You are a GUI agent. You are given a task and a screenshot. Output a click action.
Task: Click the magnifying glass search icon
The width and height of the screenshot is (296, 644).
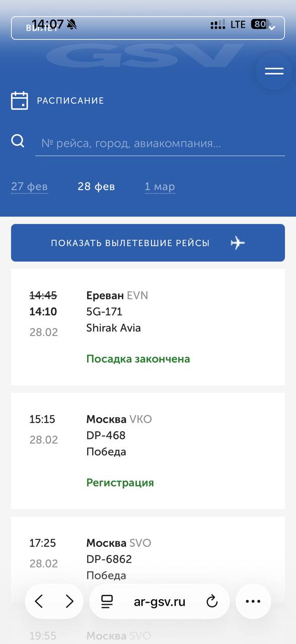point(18,141)
